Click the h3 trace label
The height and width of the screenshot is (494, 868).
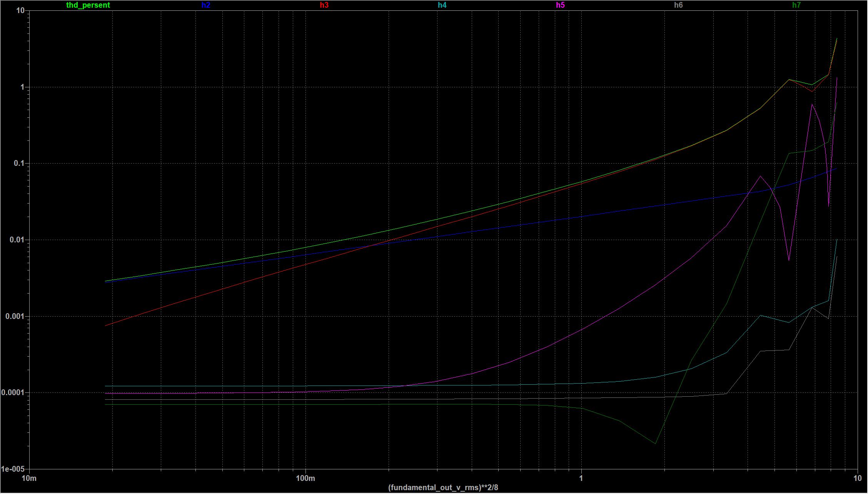[x=324, y=5]
